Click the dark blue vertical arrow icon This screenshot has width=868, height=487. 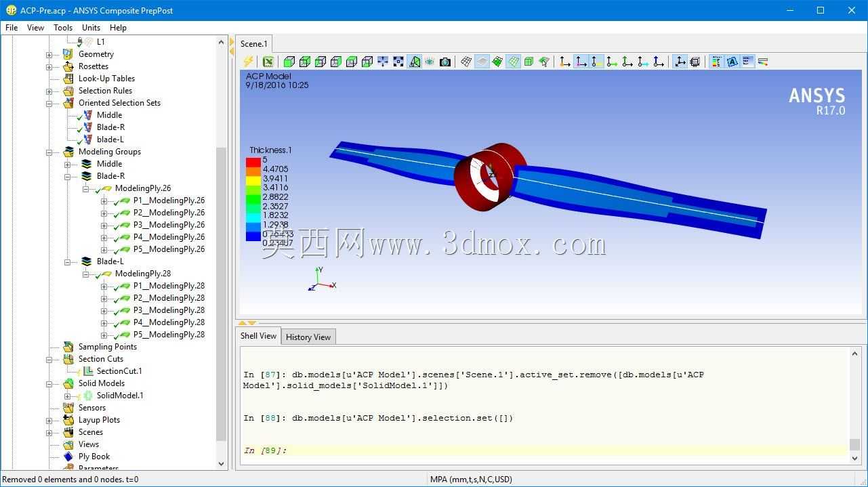point(659,62)
